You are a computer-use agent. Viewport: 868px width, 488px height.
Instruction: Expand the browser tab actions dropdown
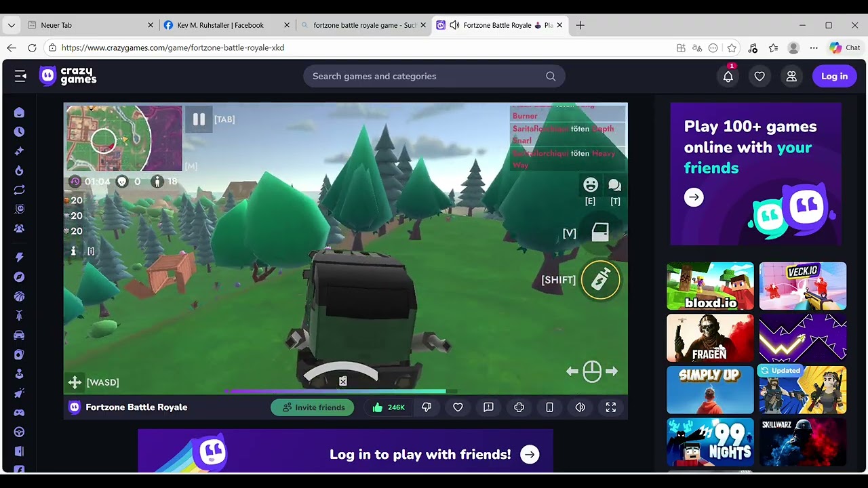click(x=12, y=25)
